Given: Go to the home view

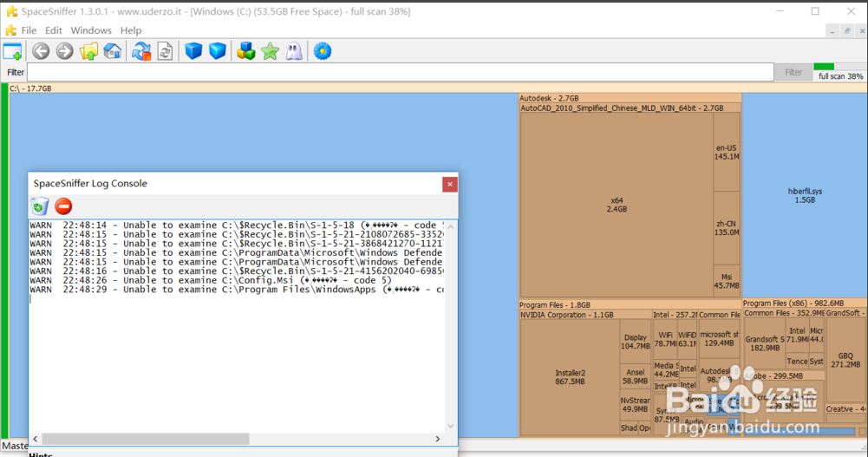Looking at the screenshot, I should 113,51.
